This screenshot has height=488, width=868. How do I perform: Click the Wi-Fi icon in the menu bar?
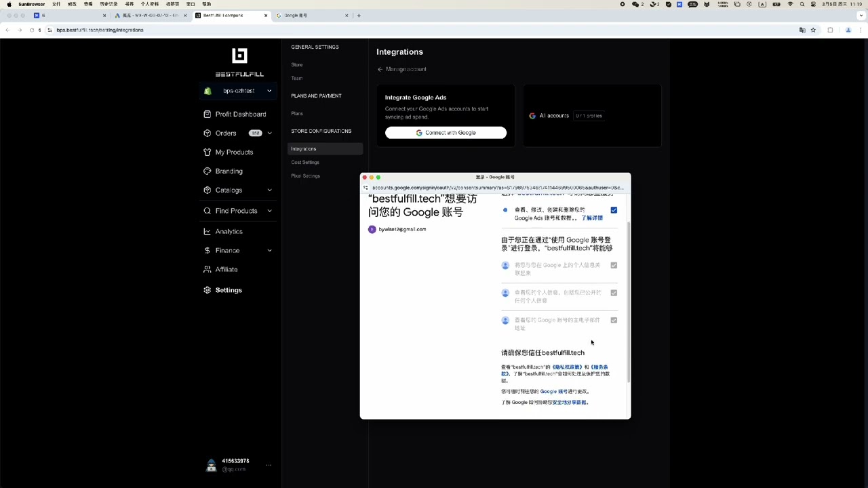click(790, 4)
